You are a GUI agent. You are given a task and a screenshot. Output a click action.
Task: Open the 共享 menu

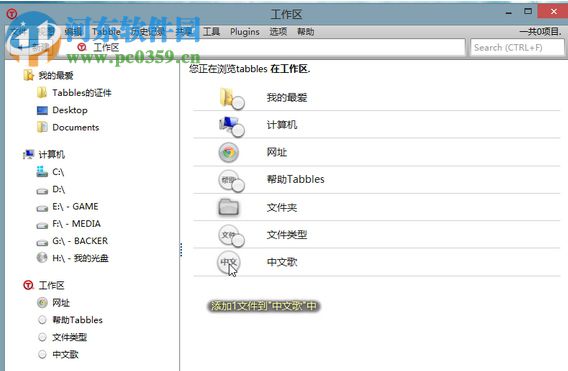184,32
